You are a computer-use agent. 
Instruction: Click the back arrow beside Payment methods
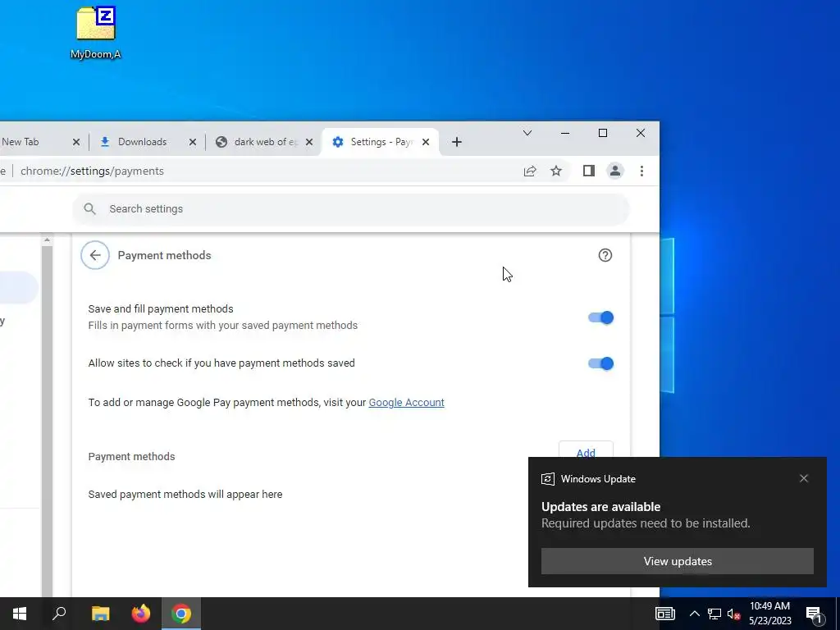[95, 256]
